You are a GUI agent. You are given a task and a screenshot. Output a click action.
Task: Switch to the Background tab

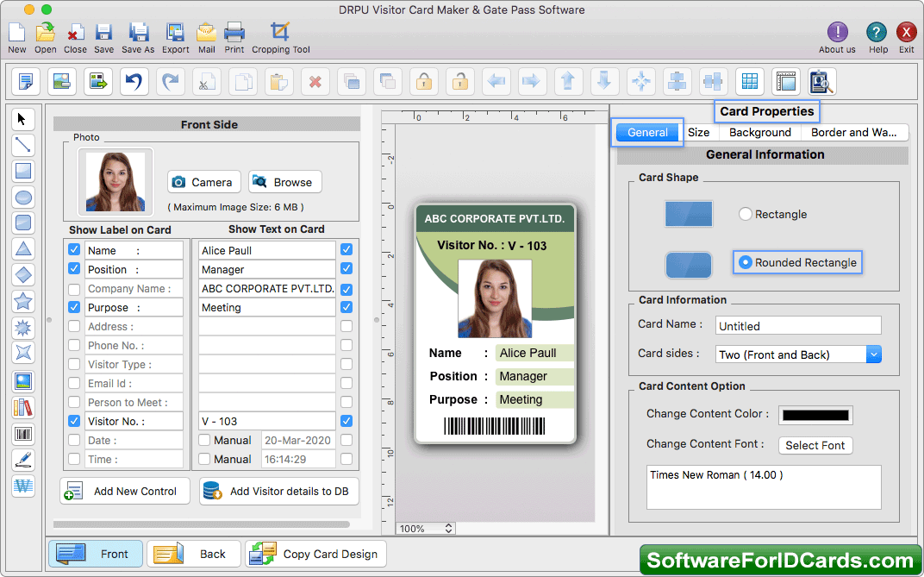point(760,133)
